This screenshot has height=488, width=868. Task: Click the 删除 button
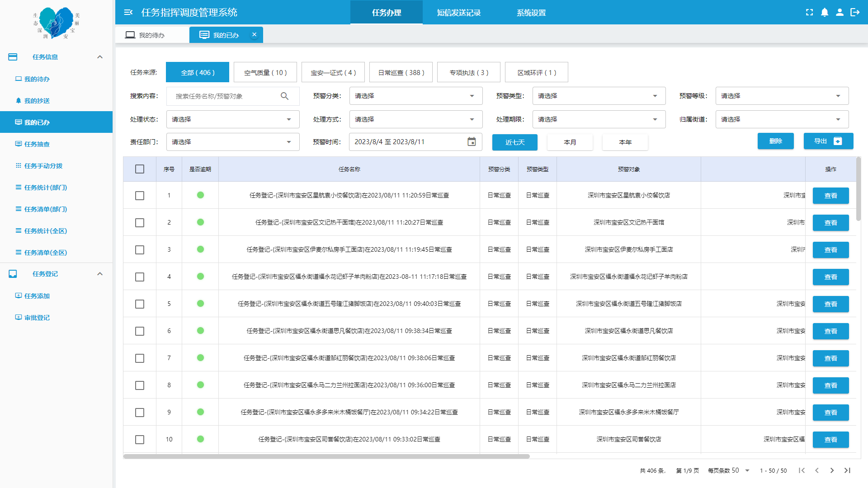[776, 141]
